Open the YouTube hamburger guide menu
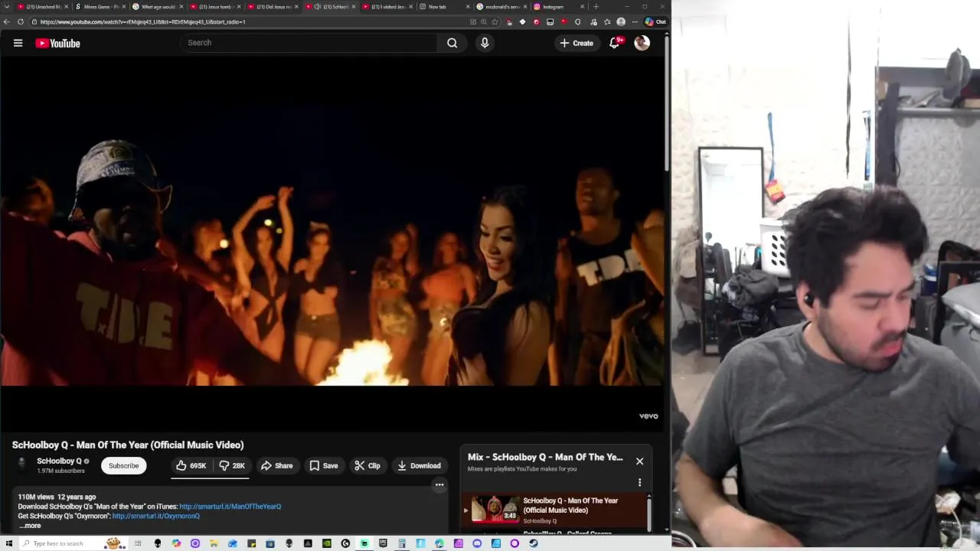Viewport: 980px width, 551px height. [18, 43]
